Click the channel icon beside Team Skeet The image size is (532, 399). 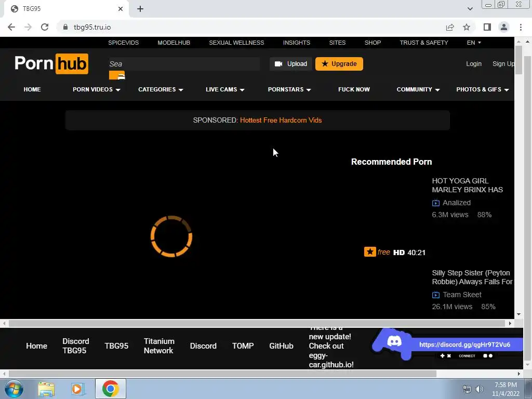point(436,295)
